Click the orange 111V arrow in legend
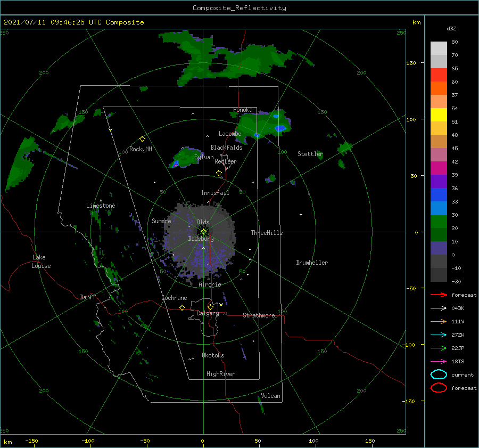Image resolution: width=479 pixels, height=448 pixels. tap(439, 321)
